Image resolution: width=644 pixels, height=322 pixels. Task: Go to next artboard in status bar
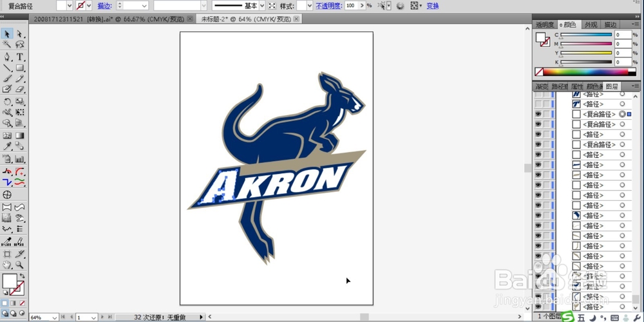click(102, 317)
